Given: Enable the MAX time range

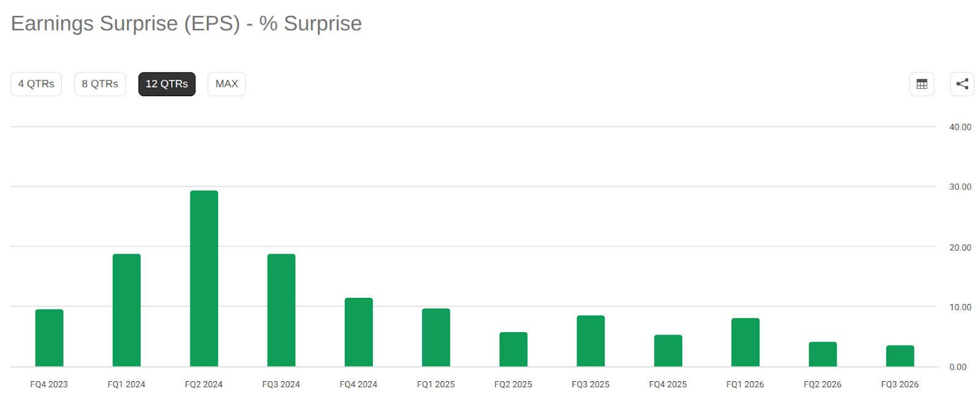Looking at the screenshot, I should (226, 84).
